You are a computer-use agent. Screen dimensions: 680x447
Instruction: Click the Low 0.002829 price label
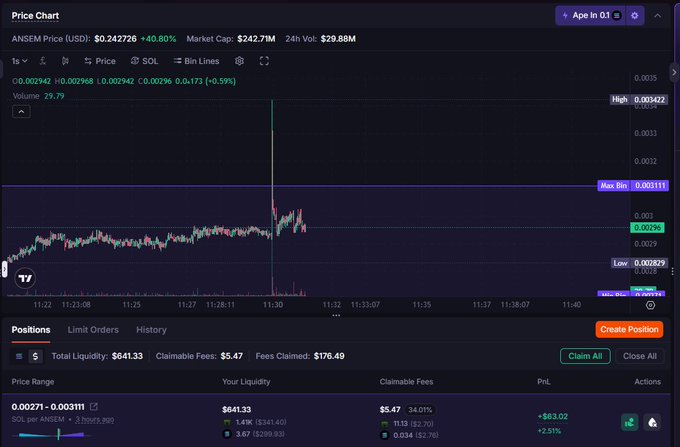click(x=639, y=263)
